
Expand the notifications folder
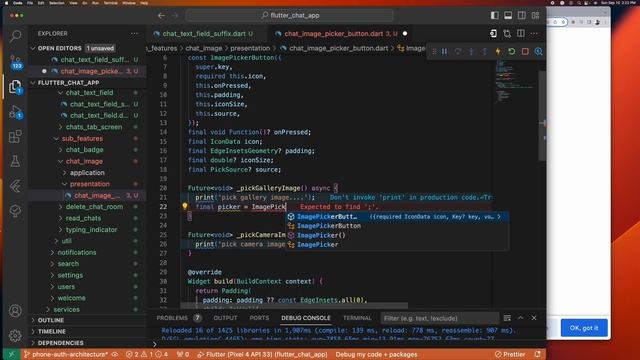coord(77,252)
